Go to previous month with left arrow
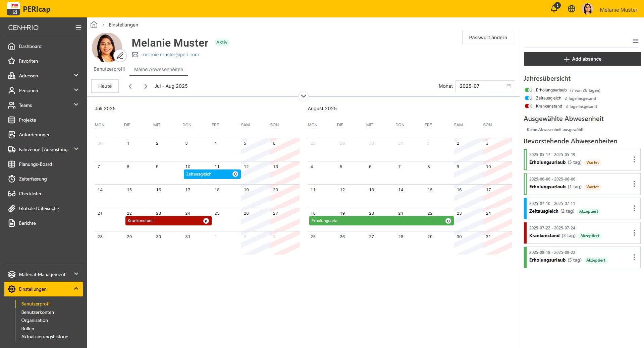 pos(130,86)
